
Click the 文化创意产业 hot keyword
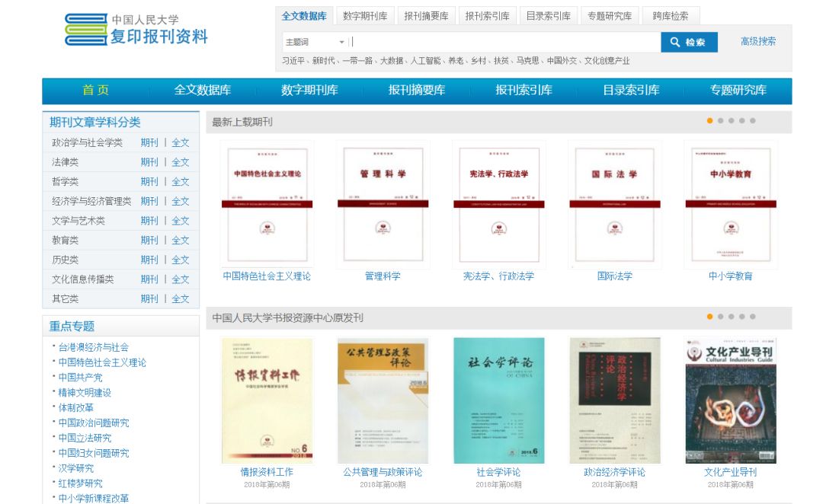pyautogui.click(x=607, y=61)
